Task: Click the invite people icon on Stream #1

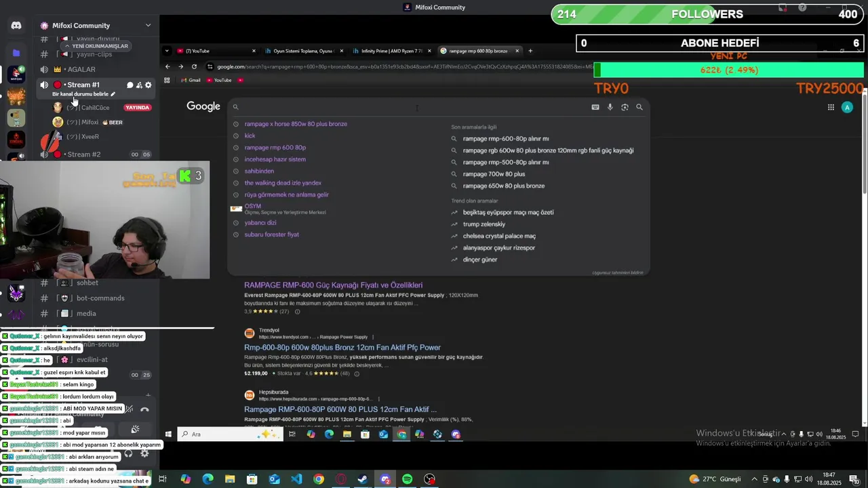Action: (139, 85)
